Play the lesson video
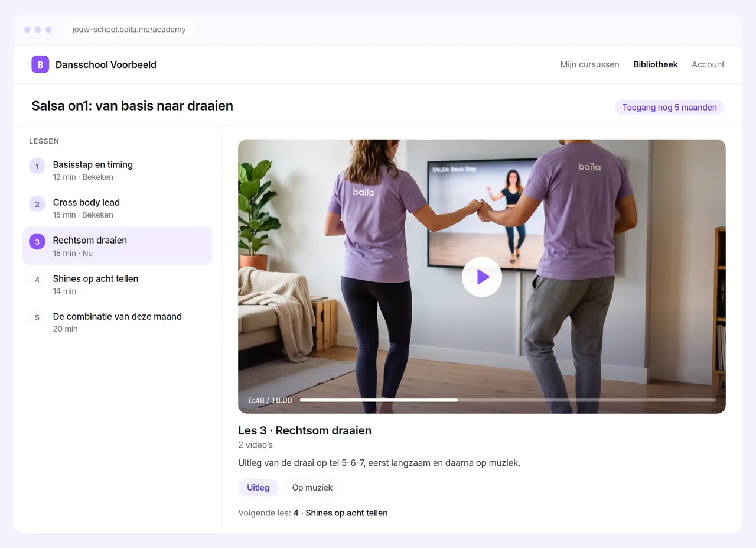 tap(482, 277)
